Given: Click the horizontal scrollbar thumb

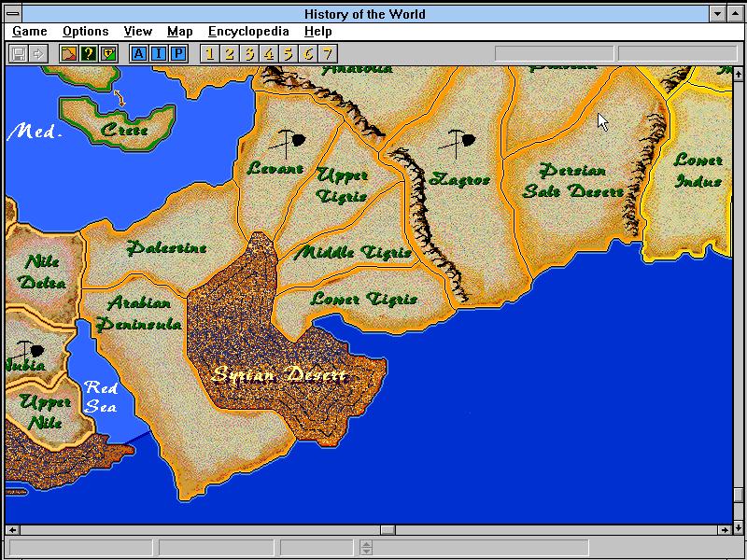Looking at the screenshot, I should (388, 529).
